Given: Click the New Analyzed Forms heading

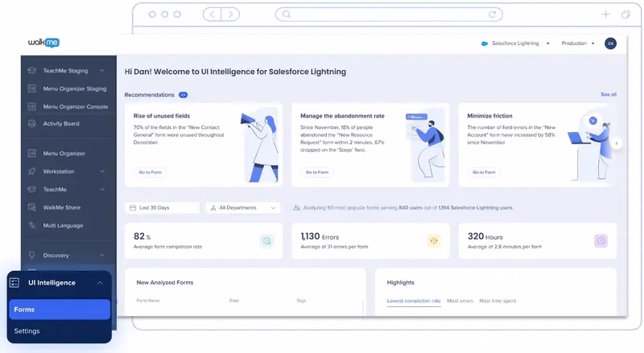Looking at the screenshot, I should pos(165,283).
